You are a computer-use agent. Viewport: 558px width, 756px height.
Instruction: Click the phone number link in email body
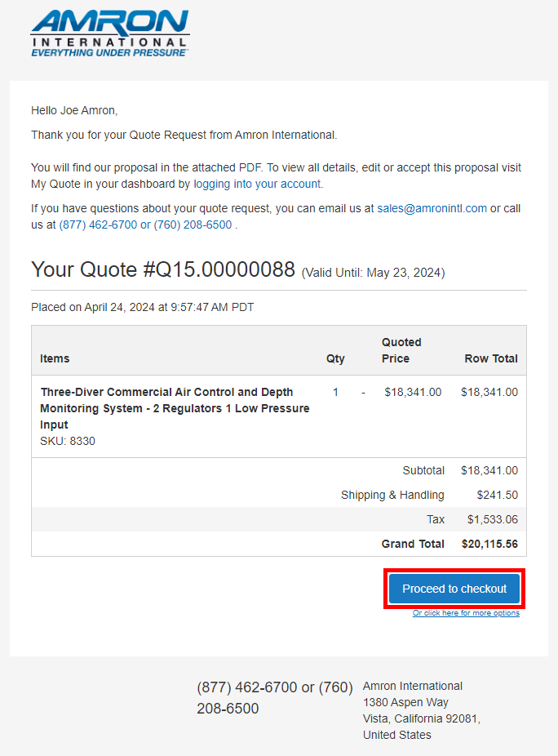[145, 225]
